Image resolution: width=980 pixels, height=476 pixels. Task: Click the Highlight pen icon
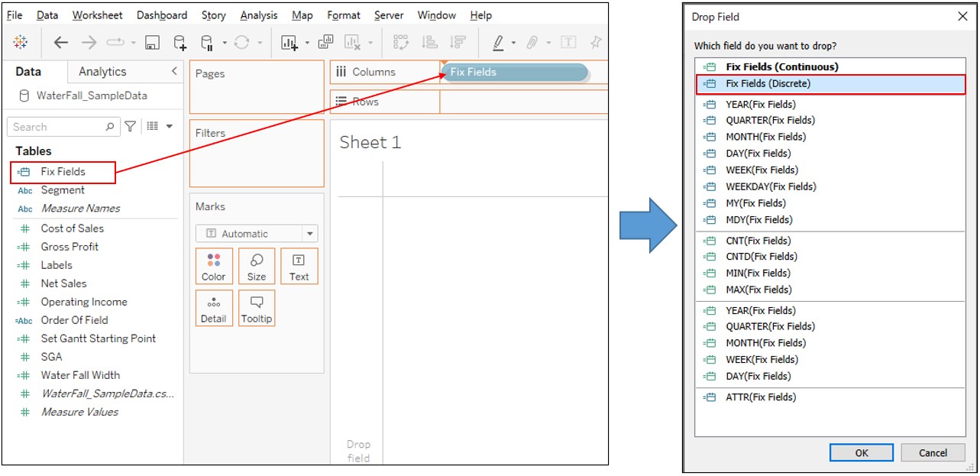click(498, 43)
